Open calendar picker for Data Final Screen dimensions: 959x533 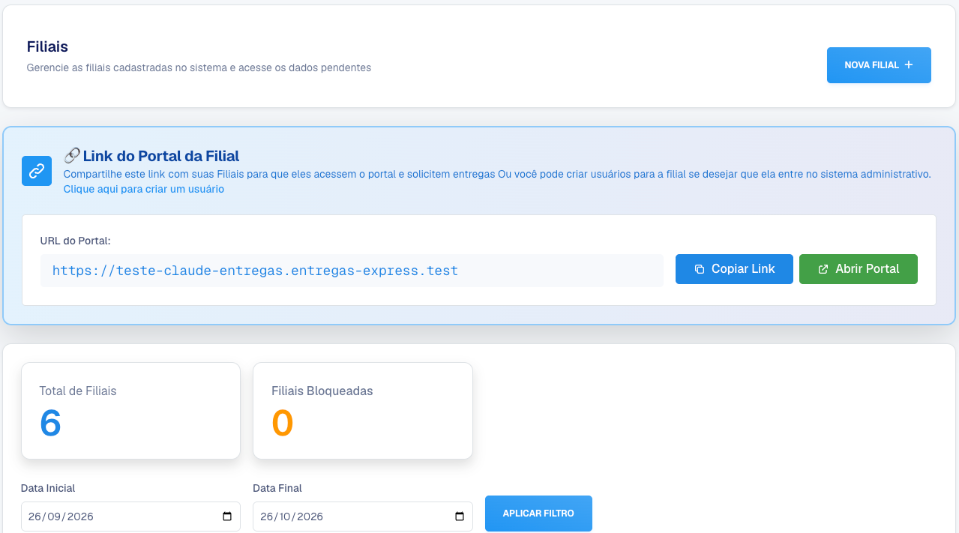[x=459, y=516]
